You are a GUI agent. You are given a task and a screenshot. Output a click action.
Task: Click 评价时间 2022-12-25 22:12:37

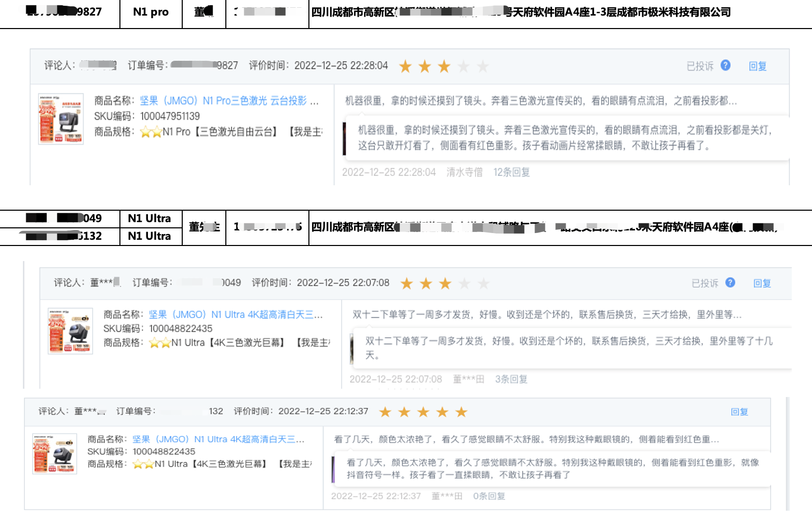[x=301, y=411]
